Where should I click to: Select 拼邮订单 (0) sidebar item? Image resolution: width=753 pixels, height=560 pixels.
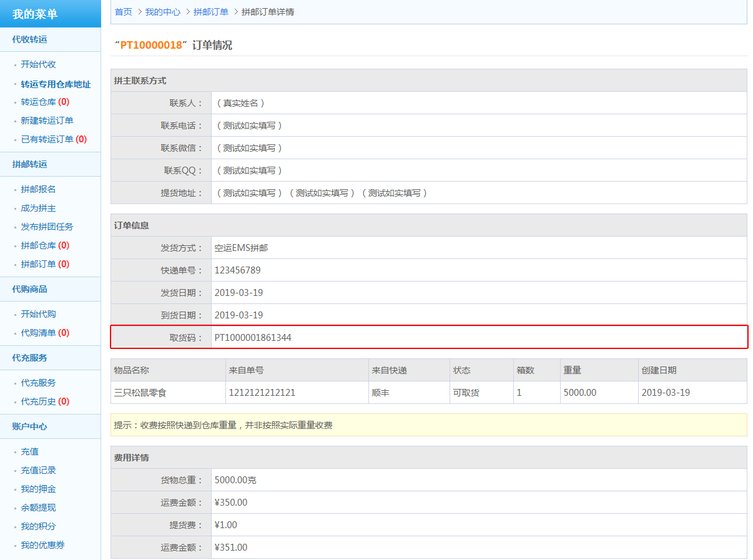coord(44,264)
